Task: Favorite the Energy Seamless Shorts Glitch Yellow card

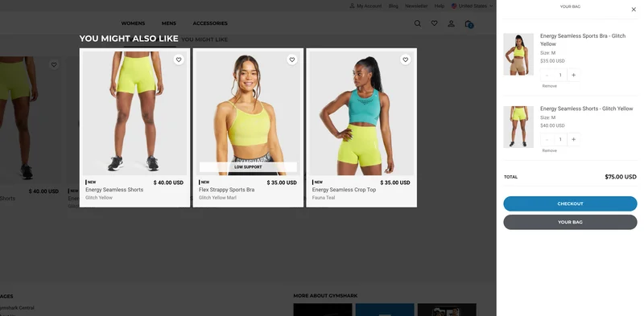Action: (179, 60)
